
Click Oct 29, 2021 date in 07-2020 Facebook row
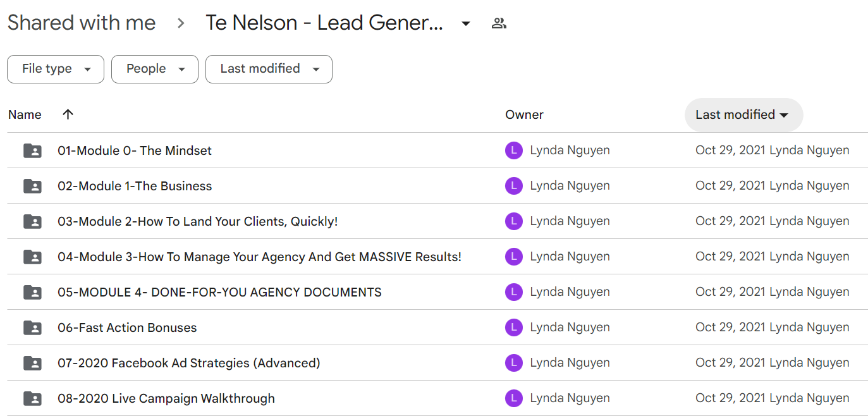[730, 363]
